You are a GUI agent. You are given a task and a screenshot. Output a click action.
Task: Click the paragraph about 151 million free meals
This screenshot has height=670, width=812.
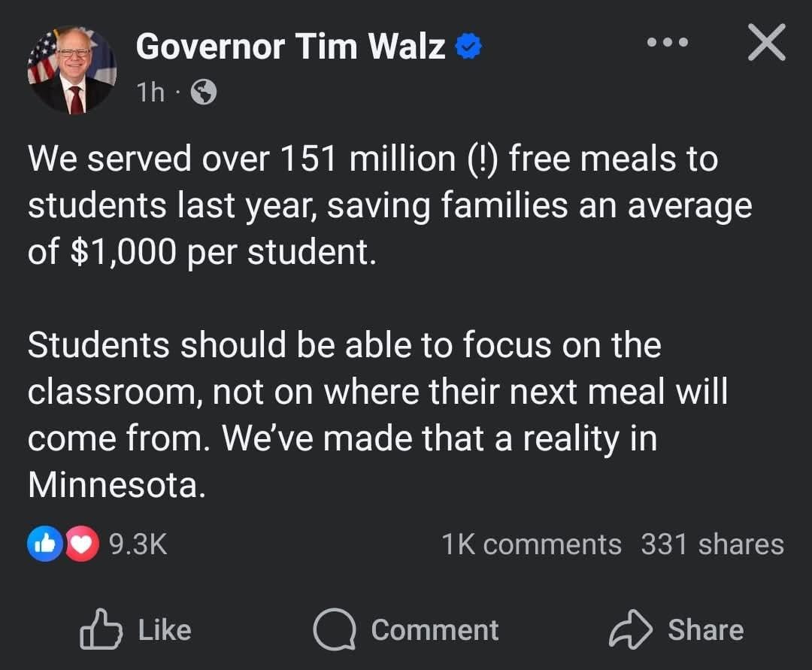pyautogui.click(x=390, y=205)
